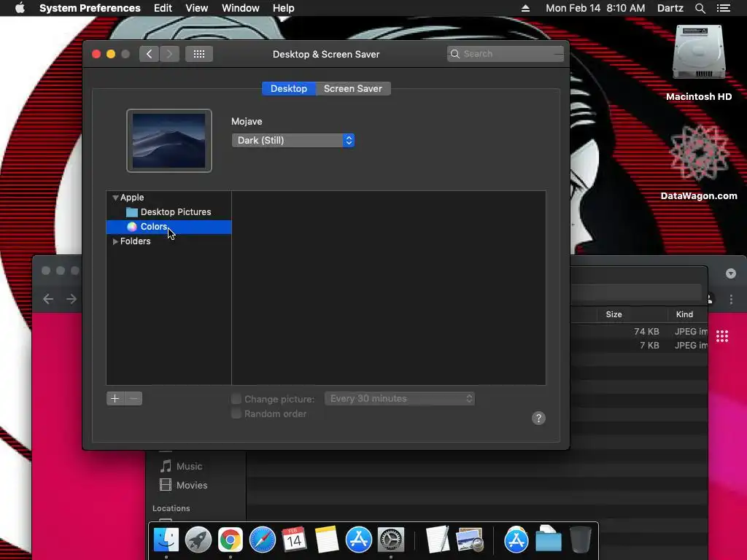Viewport: 747px width, 560px height.
Task: Open the three-dot menu in background browser
Action: 731,299
